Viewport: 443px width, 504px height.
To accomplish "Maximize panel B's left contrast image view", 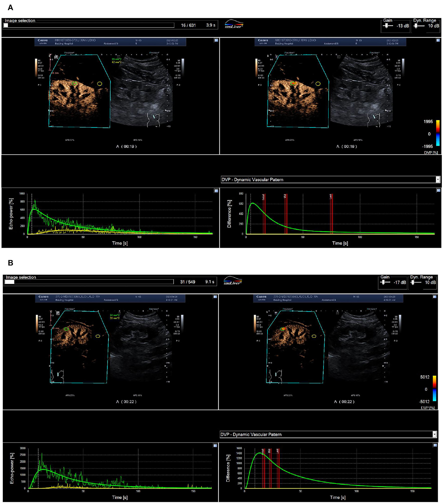I will (215, 297).
